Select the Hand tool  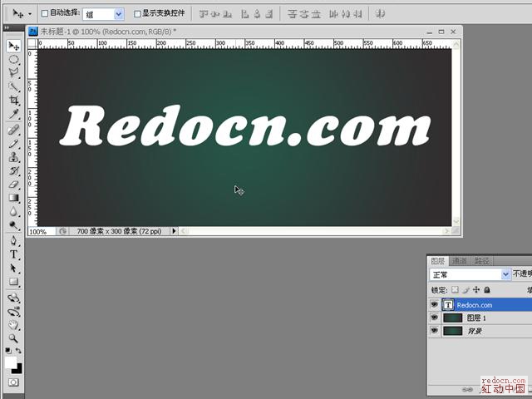[14, 325]
